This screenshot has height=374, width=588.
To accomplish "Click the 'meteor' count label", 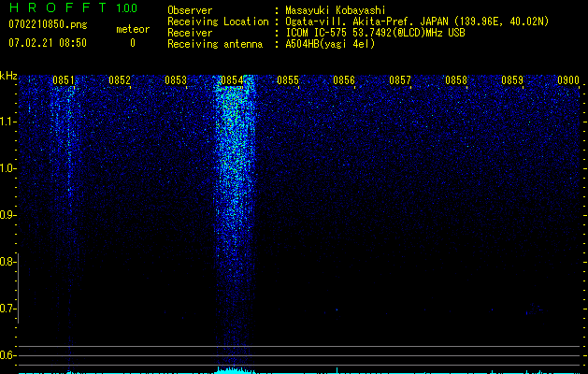I will [133, 29].
